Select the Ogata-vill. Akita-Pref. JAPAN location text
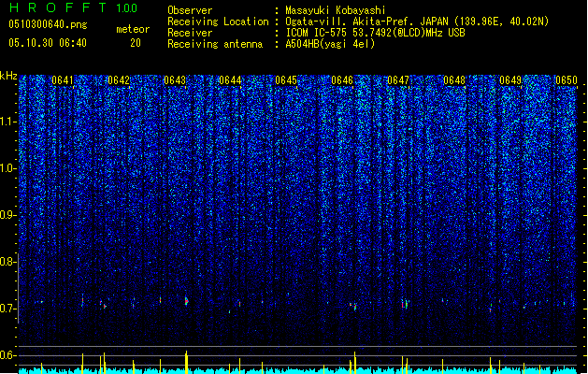Screen dimensions: 588x374 click(x=417, y=22)
